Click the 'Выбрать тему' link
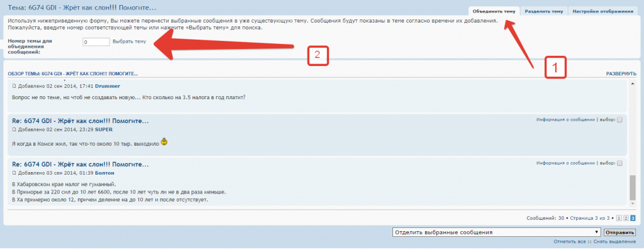This screenshot has height=250, width=644. [129, 41]
